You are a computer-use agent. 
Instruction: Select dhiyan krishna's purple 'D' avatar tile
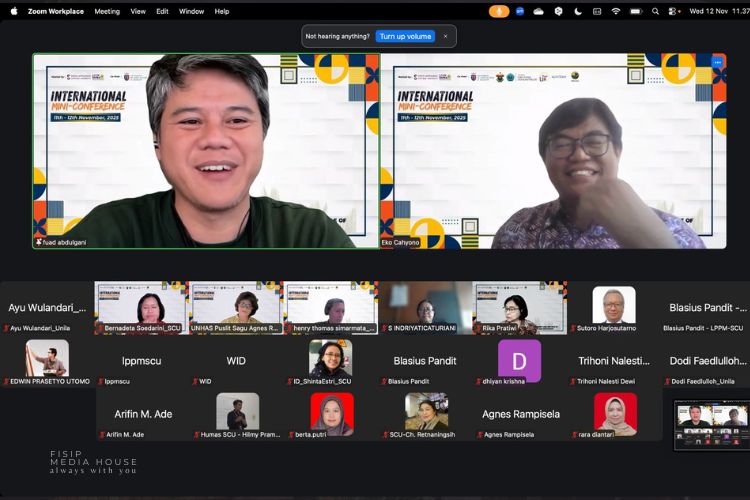[x=519, y=361]
